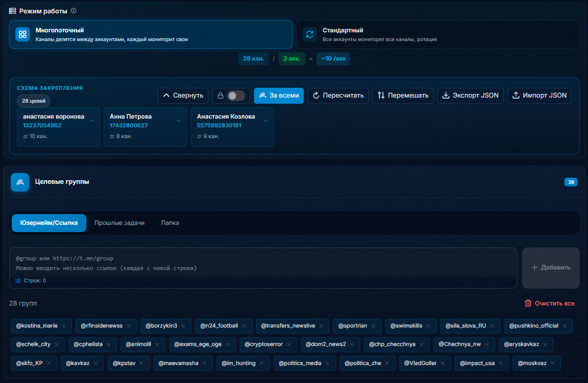Click the Пересчитать button

(x=338, y=95)
